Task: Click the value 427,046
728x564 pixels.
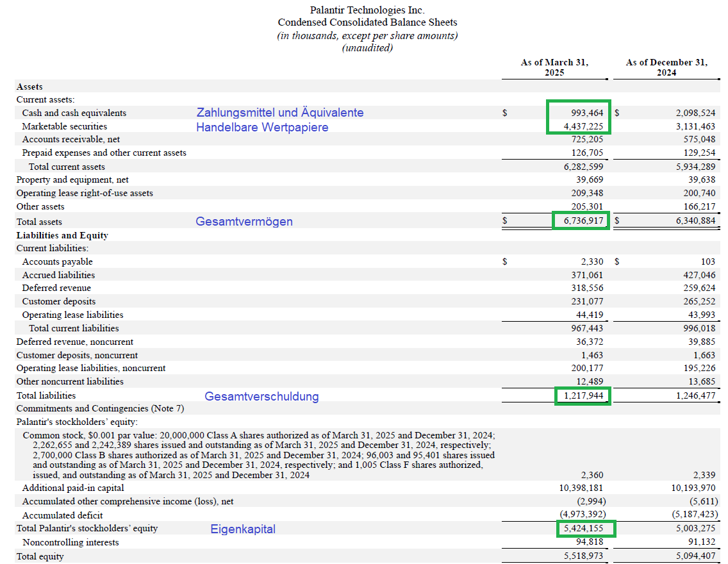Action: (699, 275)
